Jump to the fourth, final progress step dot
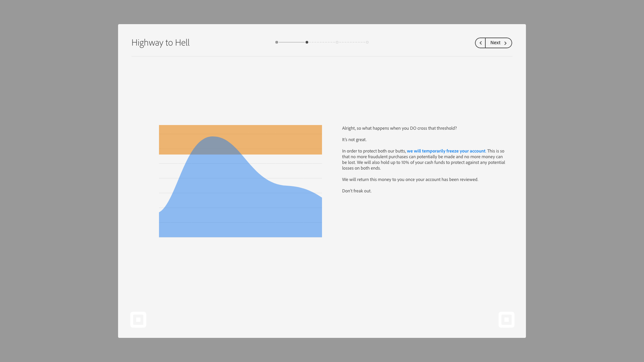The image size is (644, 362). click(367, 42)
